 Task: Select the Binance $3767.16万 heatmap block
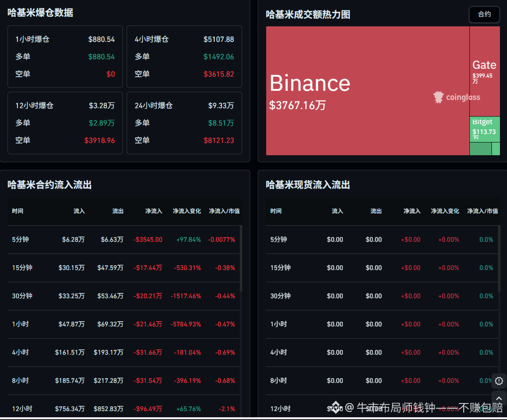[367, 91]
